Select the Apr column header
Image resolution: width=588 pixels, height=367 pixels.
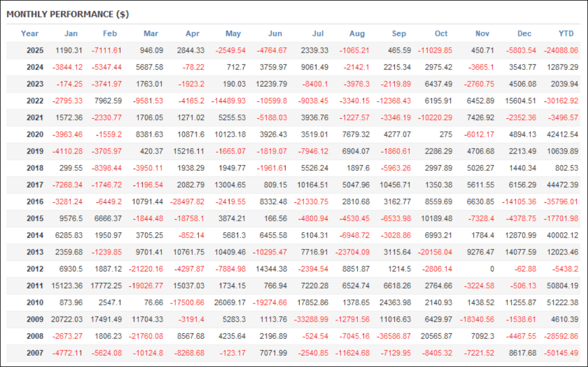pos(192,34)
